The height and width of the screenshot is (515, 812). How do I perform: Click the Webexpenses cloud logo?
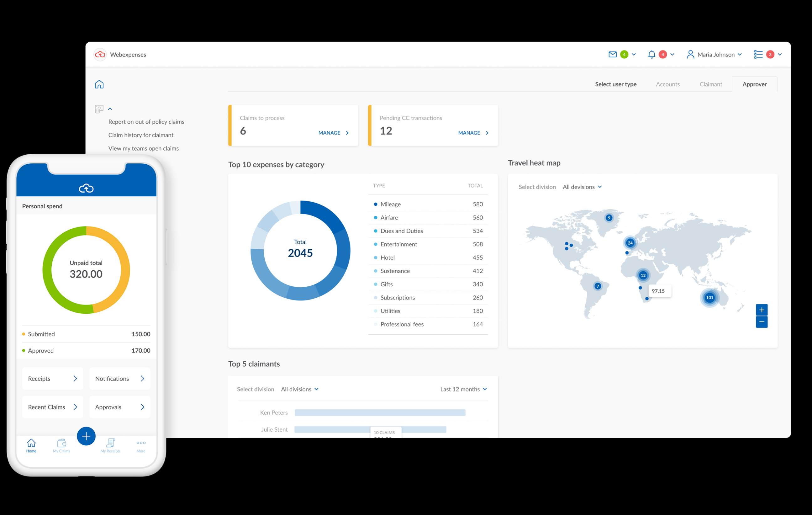[x=100, y=54]
